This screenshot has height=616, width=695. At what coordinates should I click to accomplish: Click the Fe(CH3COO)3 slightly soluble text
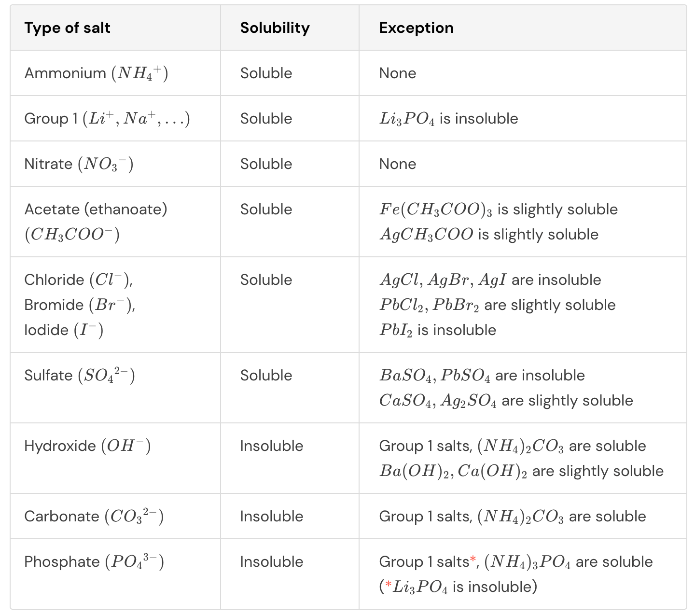coord(498,210)
